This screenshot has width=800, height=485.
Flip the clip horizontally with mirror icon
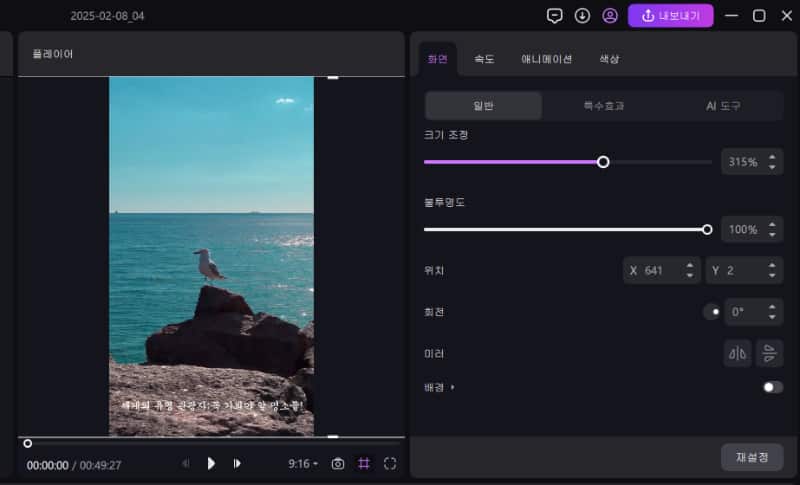point(737,353)
